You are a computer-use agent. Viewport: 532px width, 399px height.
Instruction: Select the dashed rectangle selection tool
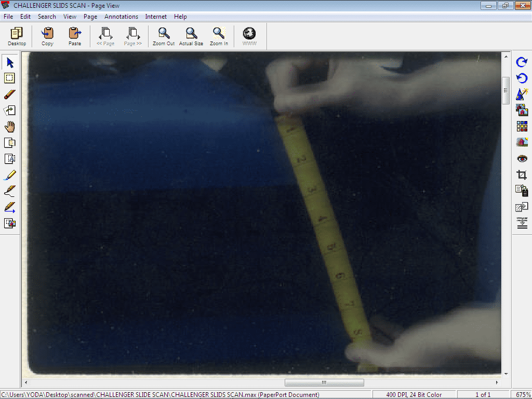[10, 78]
